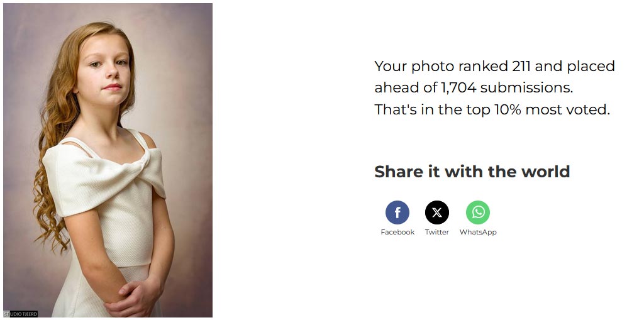Viewport: 644px width, 320px height.
Task: Select the "Share it with the world" heading
Action: (x=472, y=171)
